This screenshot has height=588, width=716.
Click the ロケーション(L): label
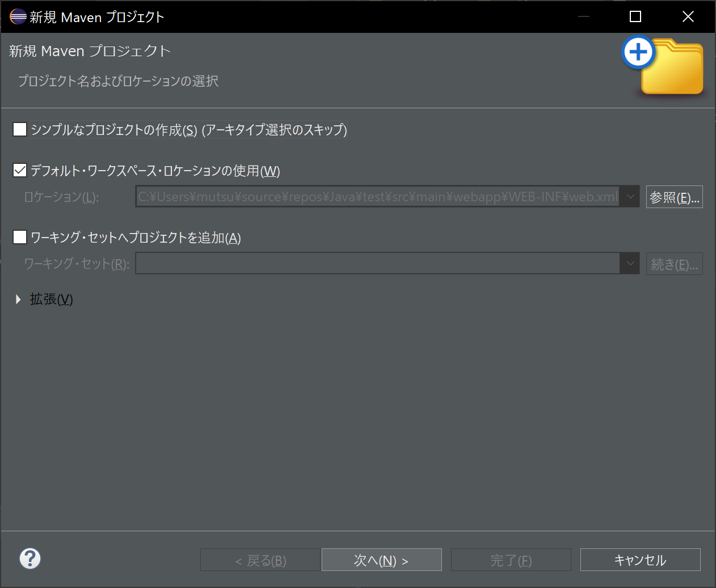(x=61, y=197)
